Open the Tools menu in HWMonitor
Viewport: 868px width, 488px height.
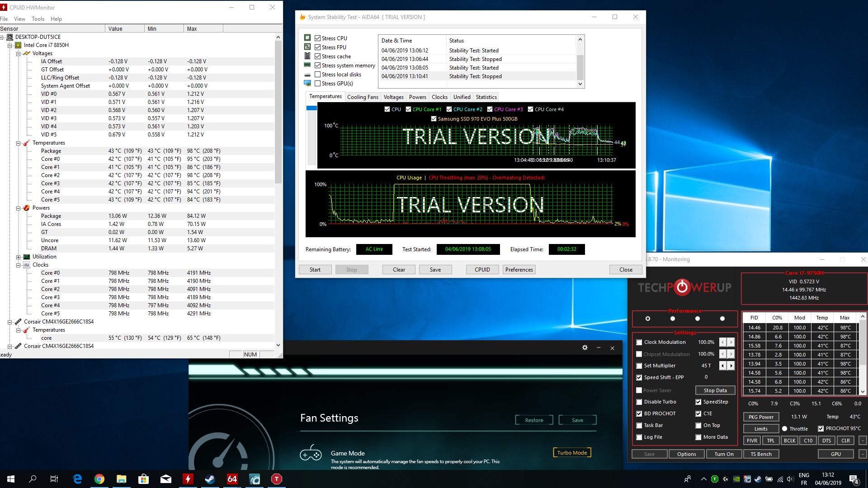(38, 19)
